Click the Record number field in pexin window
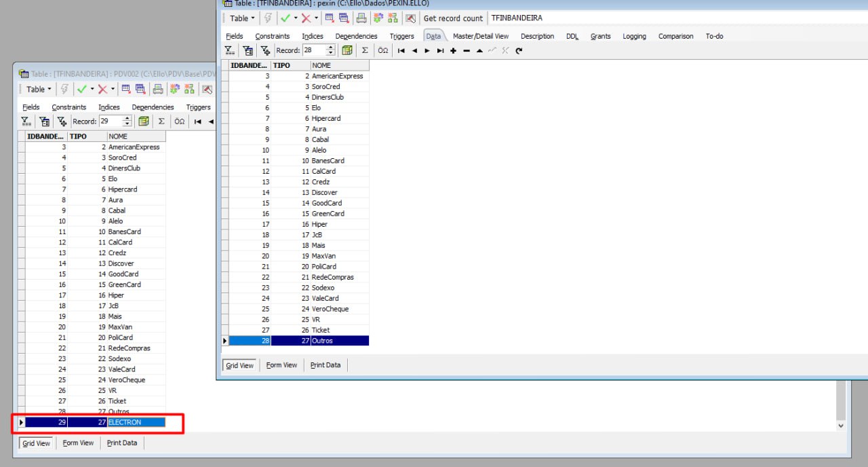 point(315,50)
